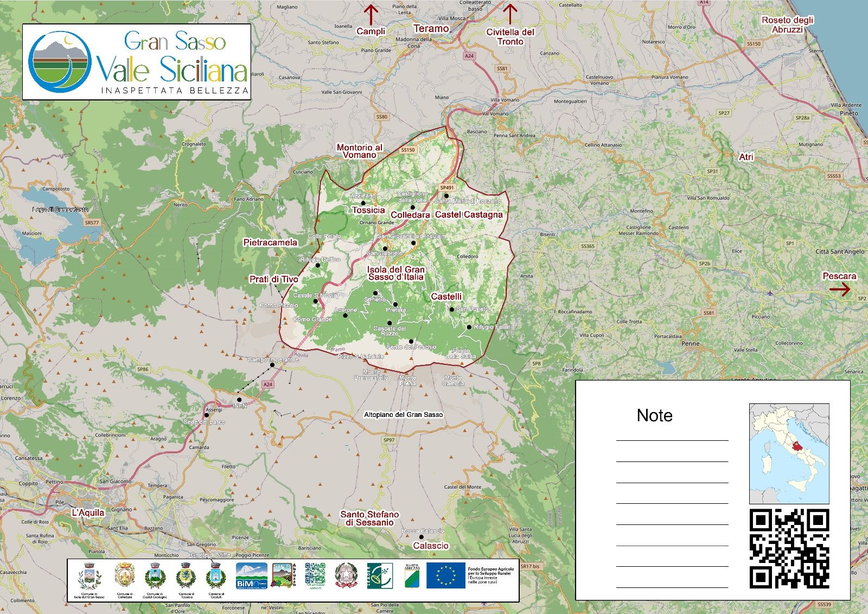This screenshot has height=614, width=868.
Task: Click the large QR code
Action: pyautogui.click(x=789, y=548)
